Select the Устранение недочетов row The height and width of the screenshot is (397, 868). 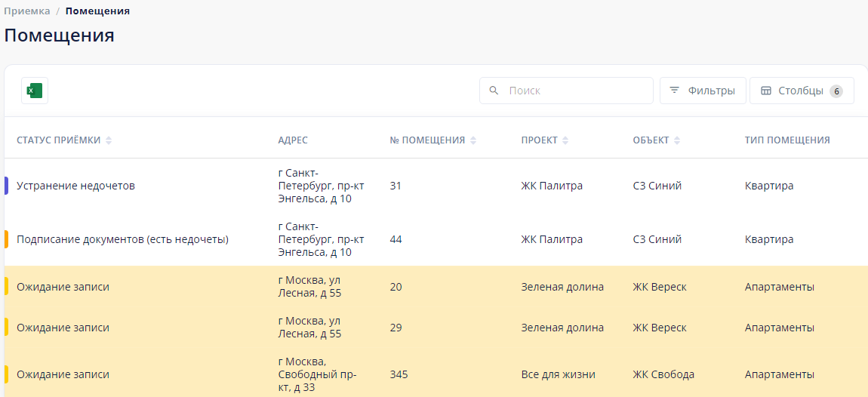click(x=75, y=186)
